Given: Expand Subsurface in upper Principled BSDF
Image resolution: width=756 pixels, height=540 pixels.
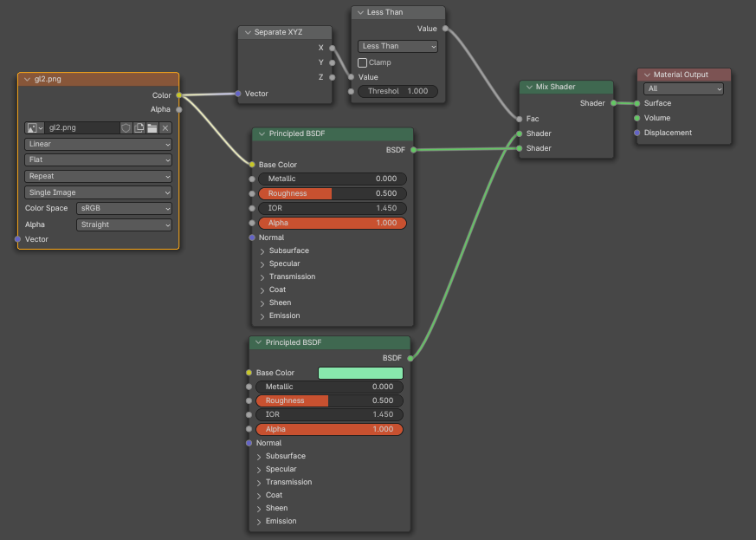Looking at the screenshot, I should click(262, 251).
